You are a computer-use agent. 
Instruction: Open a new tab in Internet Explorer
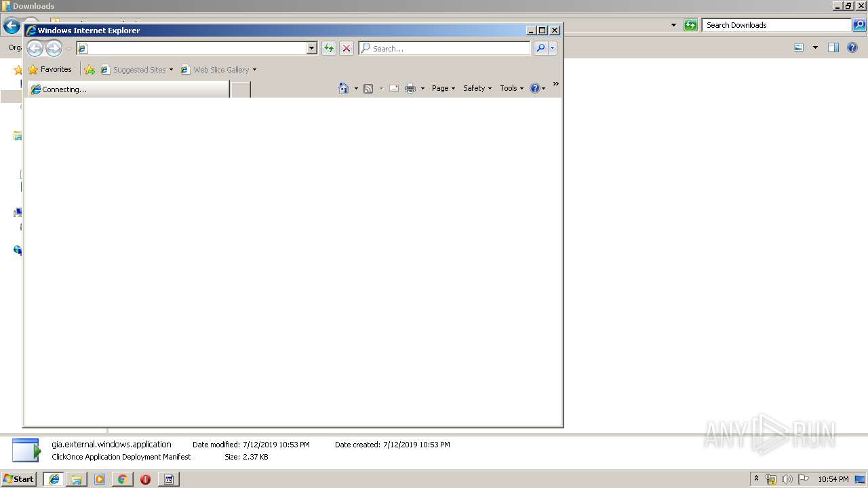click(x=240, y=89)
